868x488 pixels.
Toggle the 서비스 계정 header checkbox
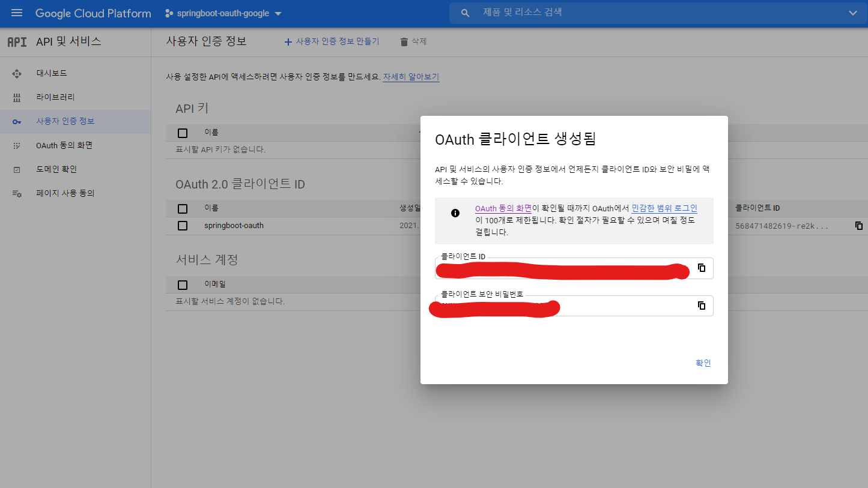point(183,285)
